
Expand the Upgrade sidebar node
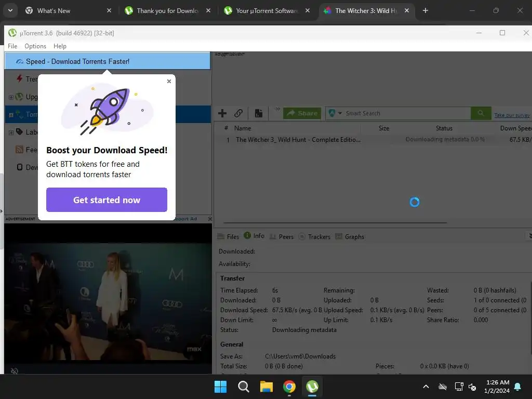11,97
